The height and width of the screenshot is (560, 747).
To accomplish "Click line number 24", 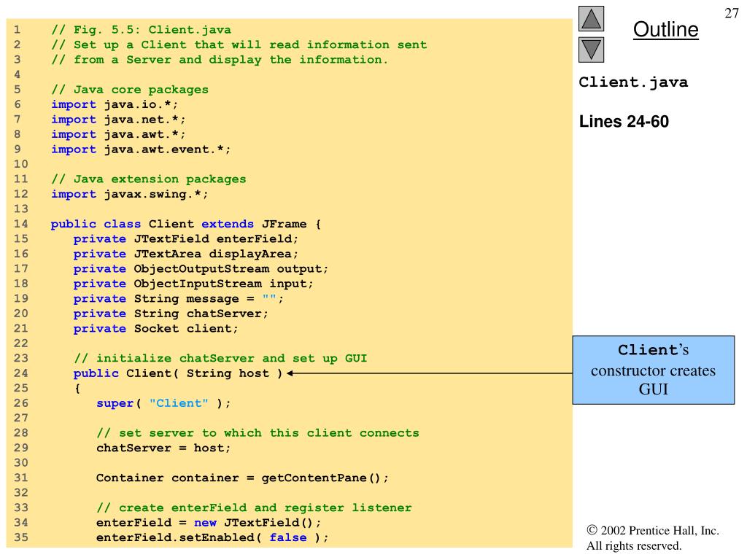I will click(x=21, y=373).
